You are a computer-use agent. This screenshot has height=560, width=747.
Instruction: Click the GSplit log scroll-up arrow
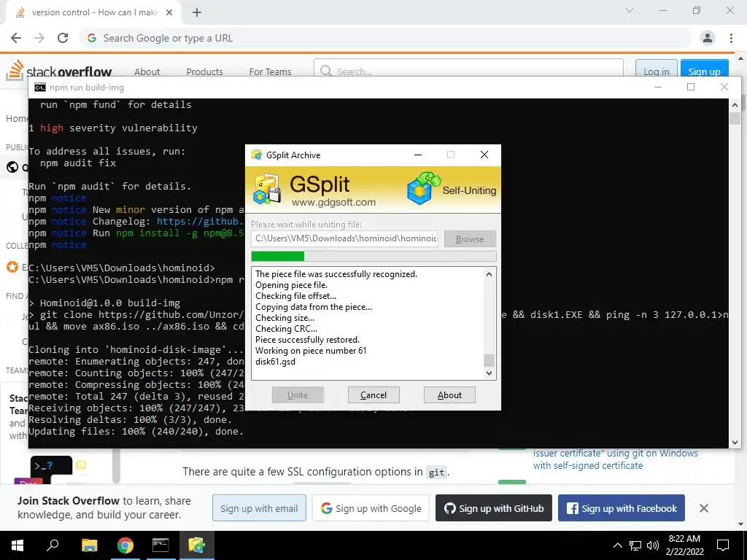pyautogui.click(x=489, y=274)
